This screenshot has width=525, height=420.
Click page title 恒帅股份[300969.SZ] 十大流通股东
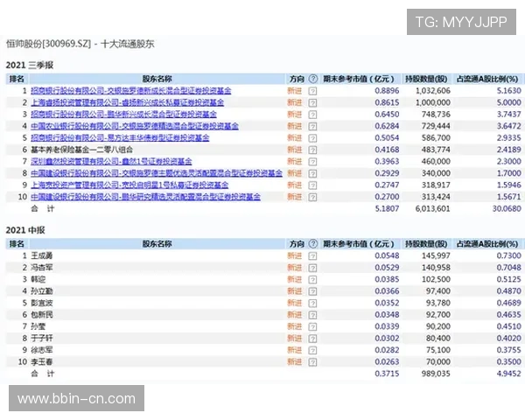(80, 44)
